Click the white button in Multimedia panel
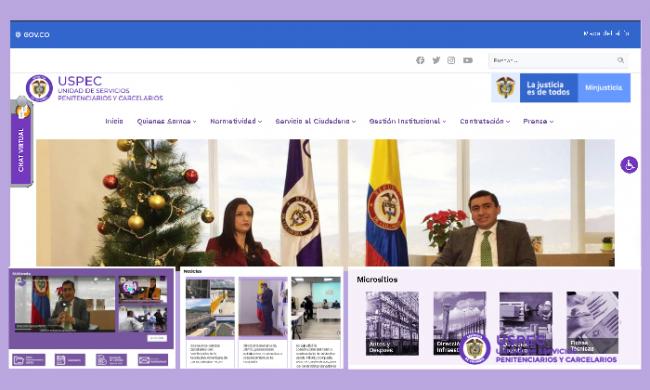The width and height of the screenshot is (650, 390). (x=157, y=338)
